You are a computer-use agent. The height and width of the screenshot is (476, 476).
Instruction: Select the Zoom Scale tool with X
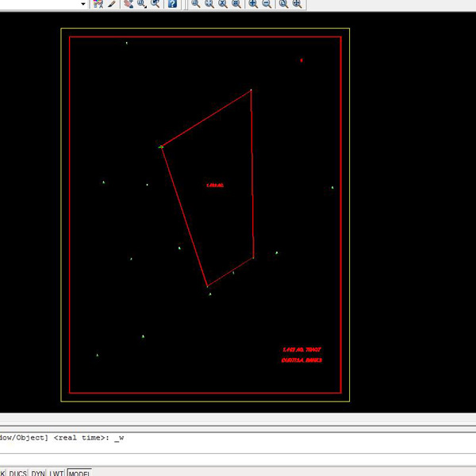coord(223,4)
